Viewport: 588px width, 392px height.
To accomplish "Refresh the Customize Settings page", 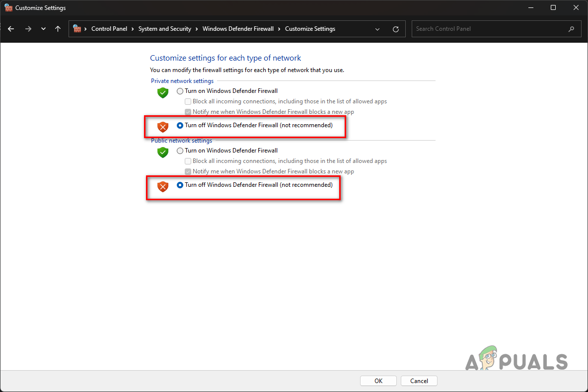I will tap(395, 29).
